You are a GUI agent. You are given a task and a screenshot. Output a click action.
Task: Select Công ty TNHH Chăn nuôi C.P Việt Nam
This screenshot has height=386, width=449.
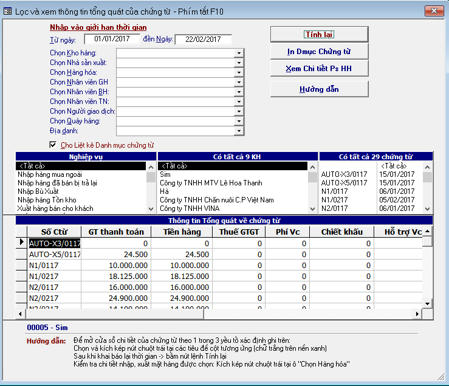[x=233, y=200]
